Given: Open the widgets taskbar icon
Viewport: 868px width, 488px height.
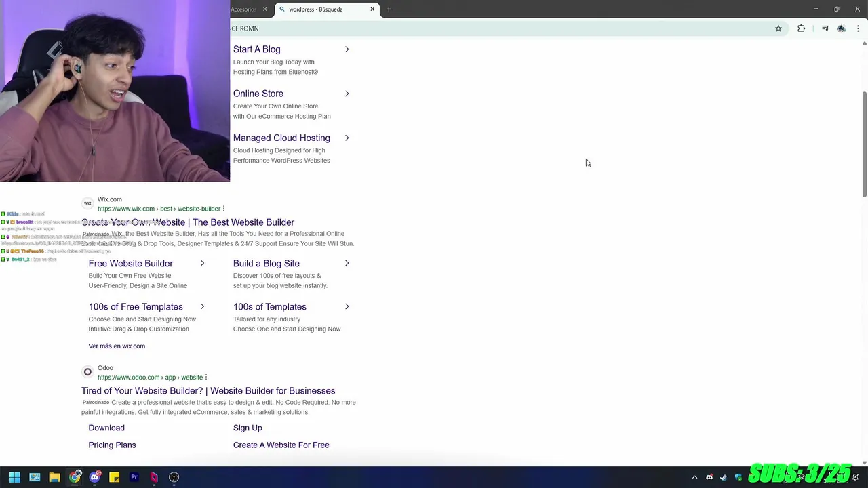Looking at the screenshot, I should click(35, 477).
